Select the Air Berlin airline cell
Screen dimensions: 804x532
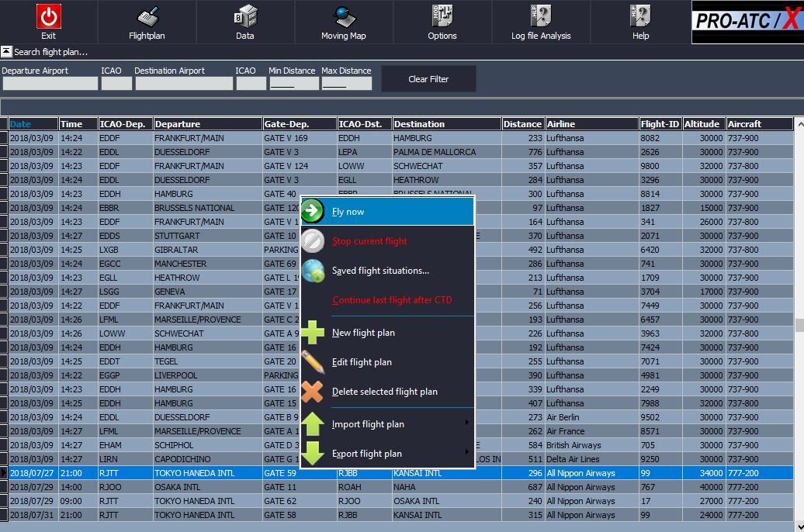pyautogui.click(x=591, y=417)
